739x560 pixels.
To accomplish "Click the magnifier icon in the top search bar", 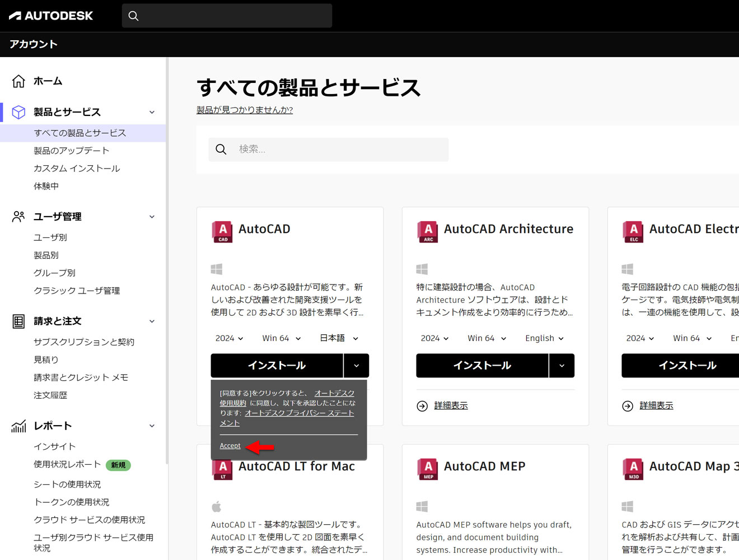I will 133,16.
